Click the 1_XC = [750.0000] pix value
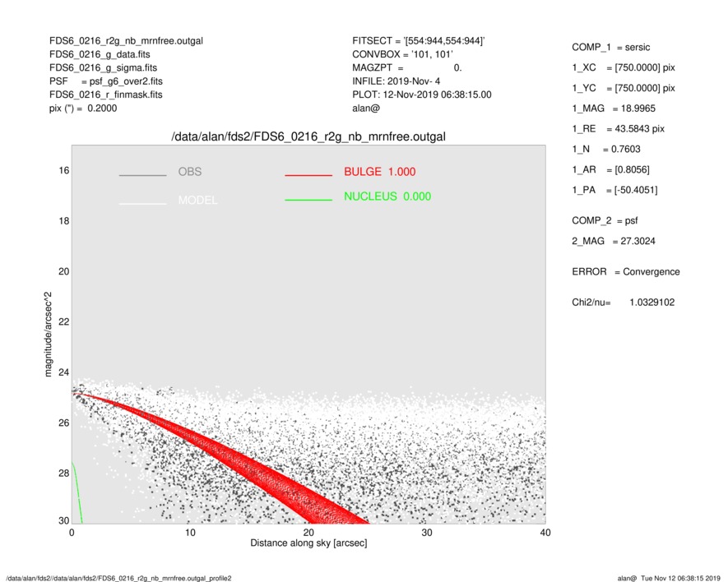The width and height of the screenshot is (728, 582). coord(624,67)
